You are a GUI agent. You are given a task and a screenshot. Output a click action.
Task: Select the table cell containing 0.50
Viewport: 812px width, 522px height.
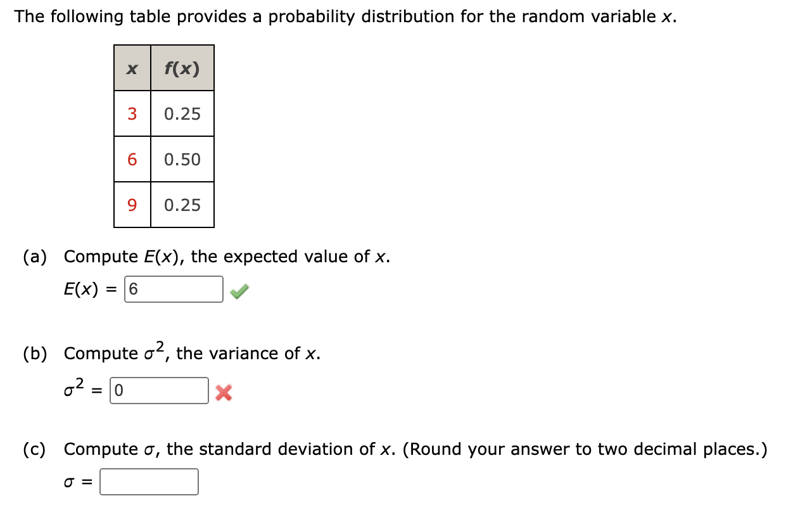(182, 160)
